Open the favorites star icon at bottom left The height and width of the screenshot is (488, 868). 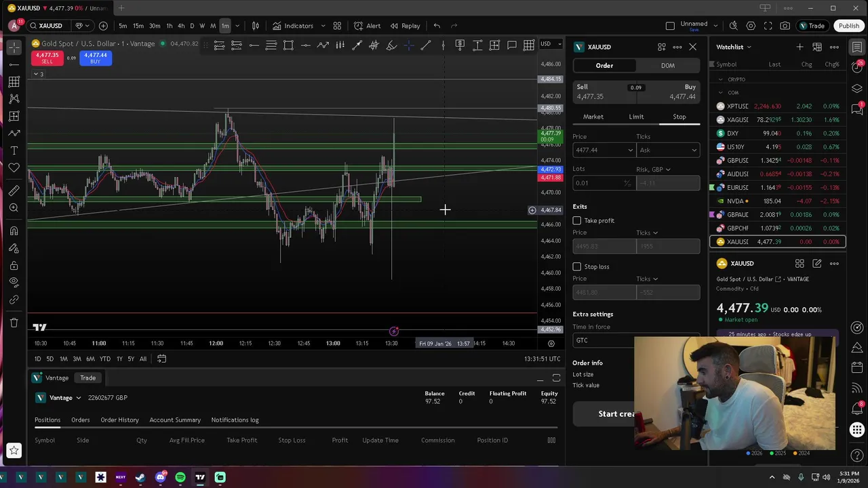coord(14,450)
